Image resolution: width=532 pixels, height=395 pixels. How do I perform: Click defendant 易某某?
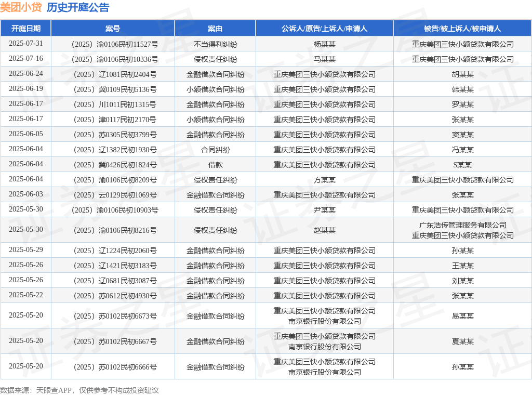462,317
